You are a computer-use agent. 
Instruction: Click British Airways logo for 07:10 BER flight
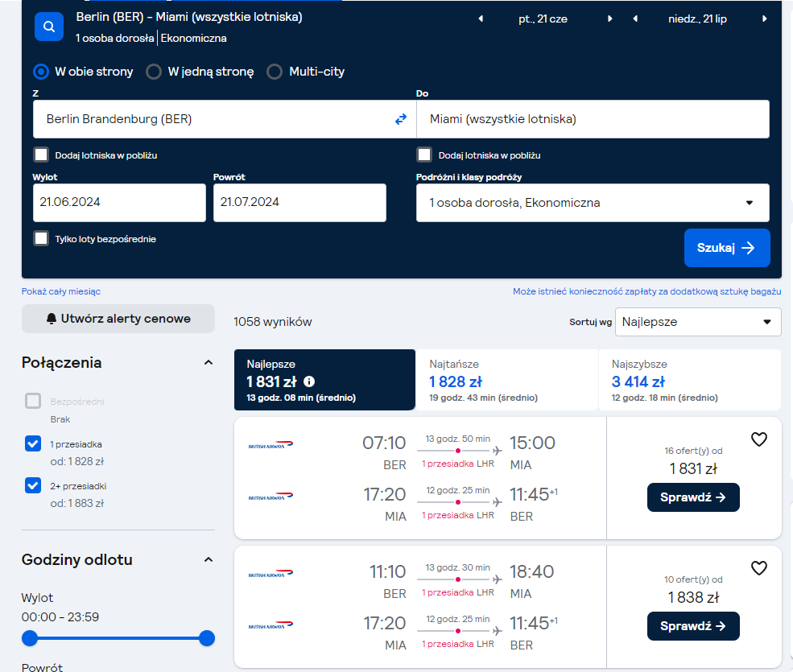pyautogui.click(x=271, y=445)
